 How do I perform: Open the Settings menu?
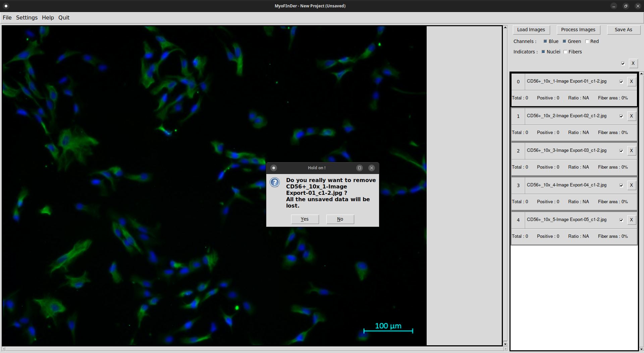pos(27,17)
